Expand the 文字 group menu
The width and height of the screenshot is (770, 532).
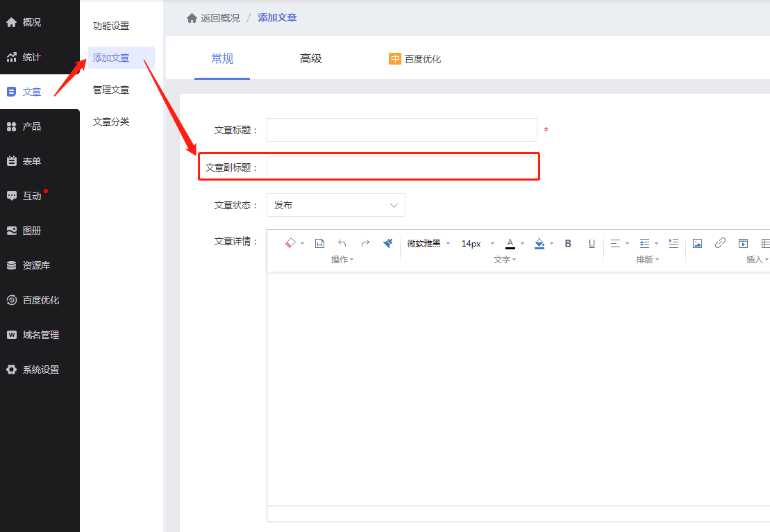coord(505,259)
